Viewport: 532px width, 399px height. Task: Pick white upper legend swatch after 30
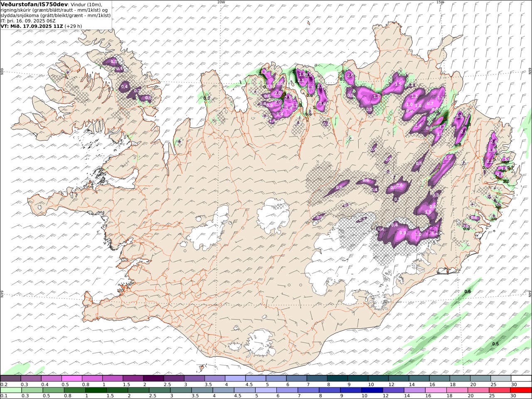point(521,379)
